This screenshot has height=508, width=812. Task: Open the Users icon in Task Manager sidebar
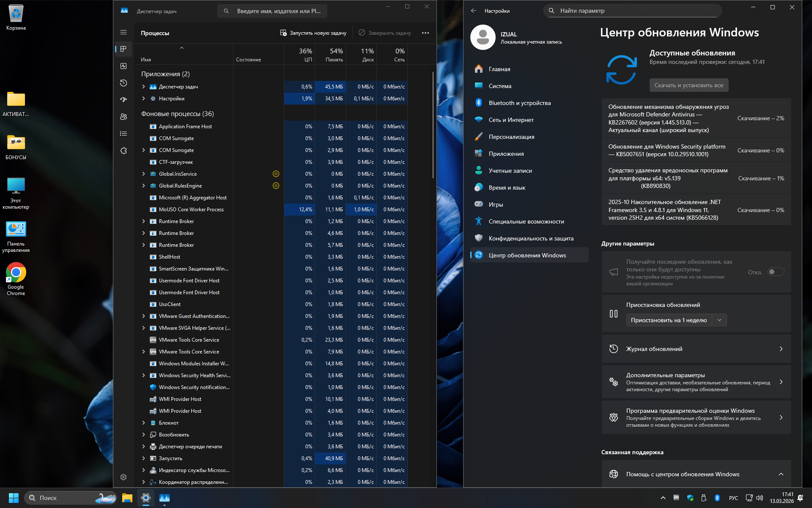[x=123, y=117]
